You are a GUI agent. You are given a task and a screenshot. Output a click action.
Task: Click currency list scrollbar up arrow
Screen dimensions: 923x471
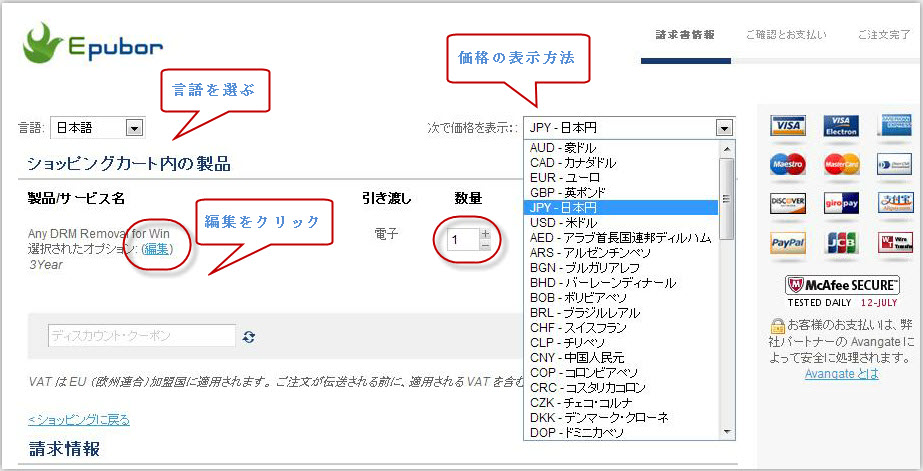(x=726, y=149)
